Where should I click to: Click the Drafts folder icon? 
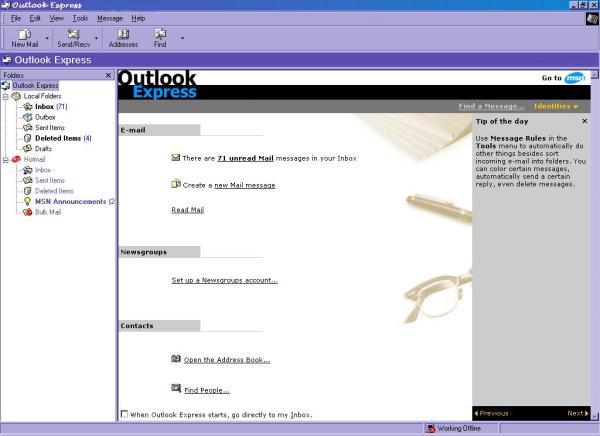coord(28,149)
